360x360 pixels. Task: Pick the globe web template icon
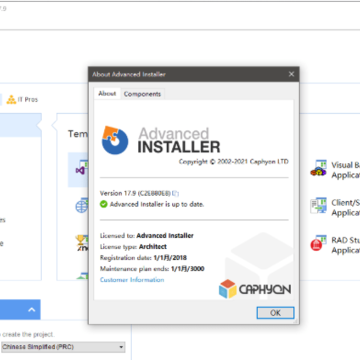tap(81, 206)
